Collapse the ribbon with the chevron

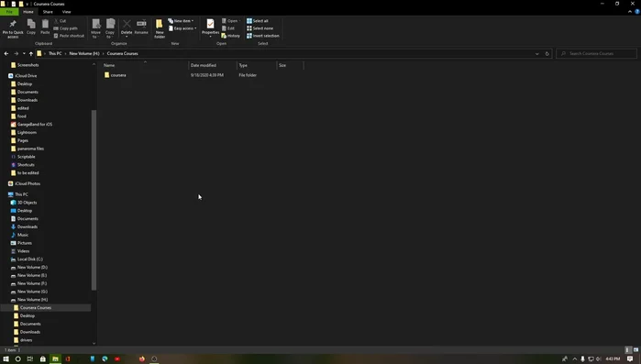(630, 12)
